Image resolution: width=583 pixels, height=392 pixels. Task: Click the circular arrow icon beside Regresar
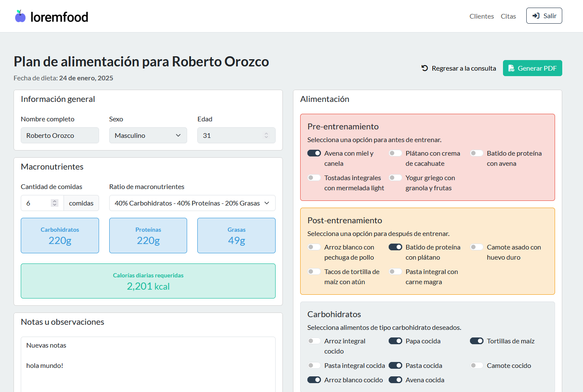click(x=425, y=68)
